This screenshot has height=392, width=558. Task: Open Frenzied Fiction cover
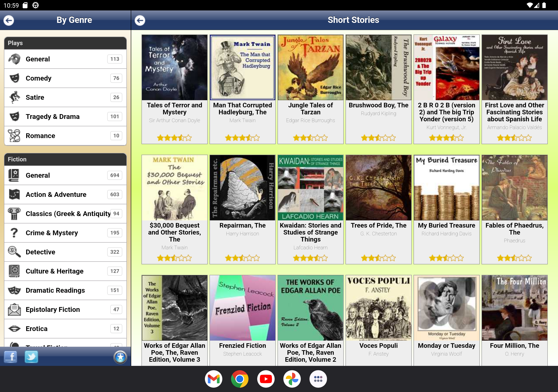[x=243, y=308]
